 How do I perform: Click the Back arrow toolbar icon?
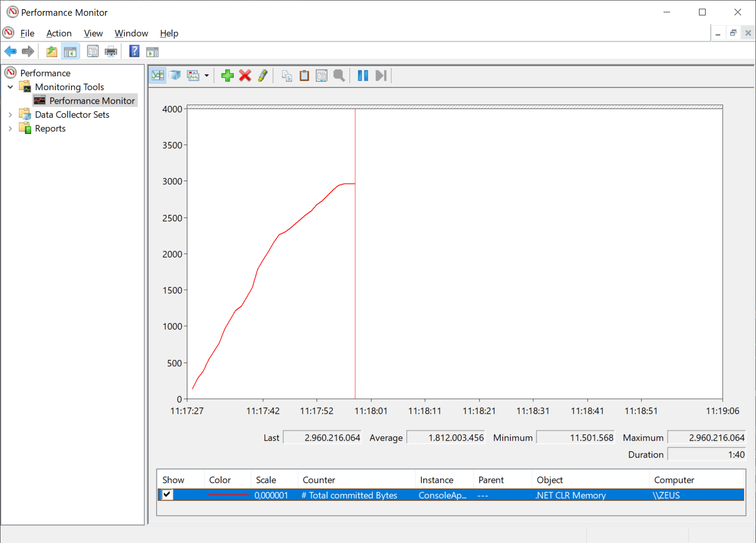(x=11, y=52)
